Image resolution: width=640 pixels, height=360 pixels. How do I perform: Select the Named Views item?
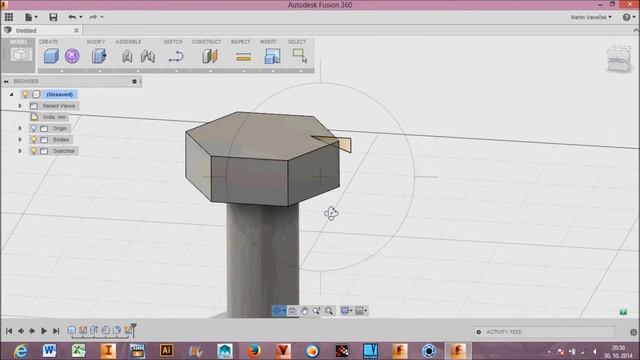[x=59, y=106]
